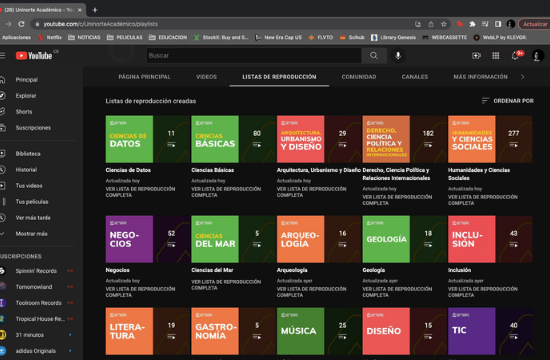
Task: Open the notifications bell
Action: tap(515, 55)
